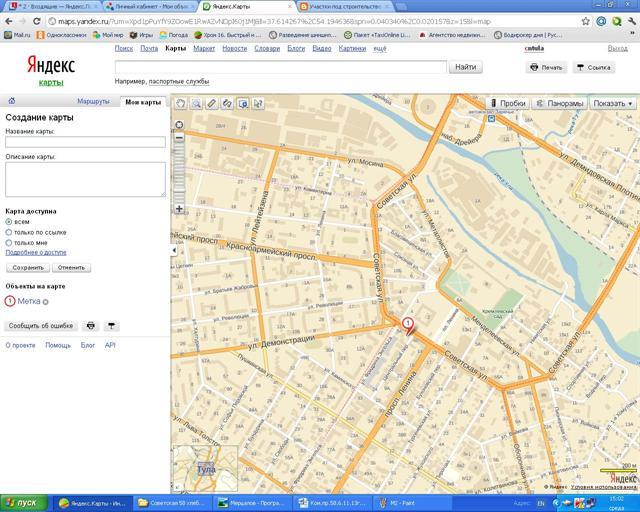
Task: Click the Название карты input field
Action: point(85,142)
